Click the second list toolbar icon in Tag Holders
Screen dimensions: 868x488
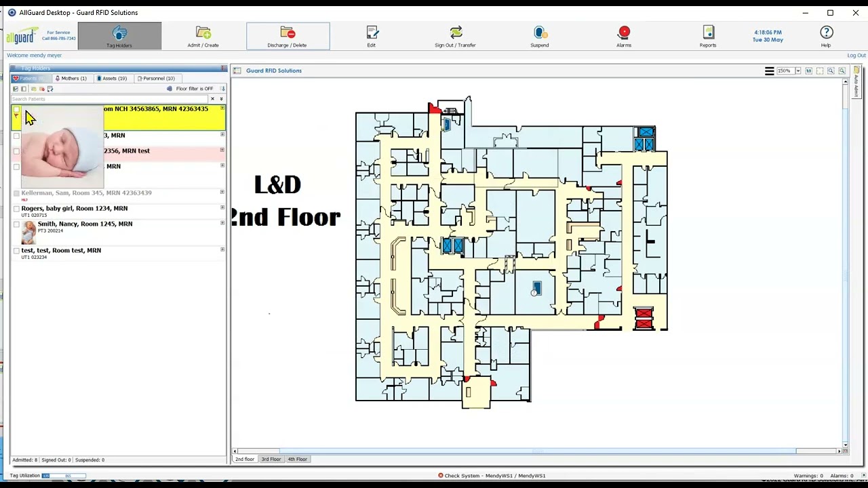(24, 89)
